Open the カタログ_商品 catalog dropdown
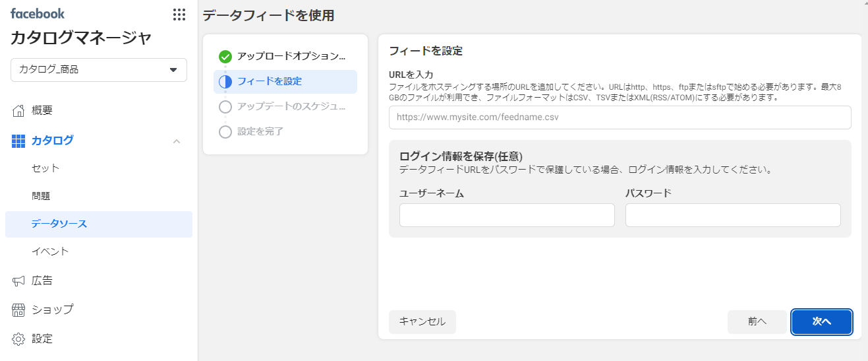This screenshot has width=868, height=361. click(x=99, y=70)
